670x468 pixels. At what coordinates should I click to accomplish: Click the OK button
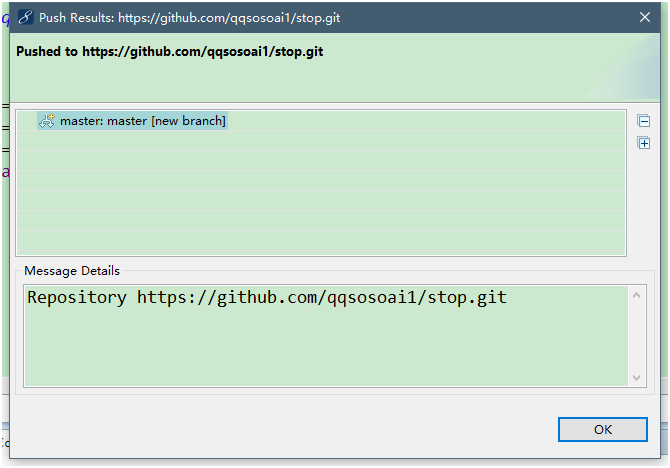coord(602,429)
